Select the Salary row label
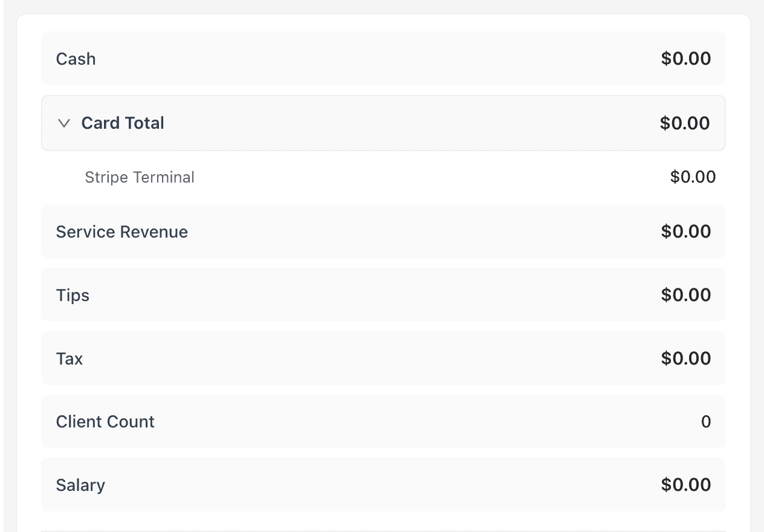The height and width of the screenshot is (532, 764). click(80, 485)
